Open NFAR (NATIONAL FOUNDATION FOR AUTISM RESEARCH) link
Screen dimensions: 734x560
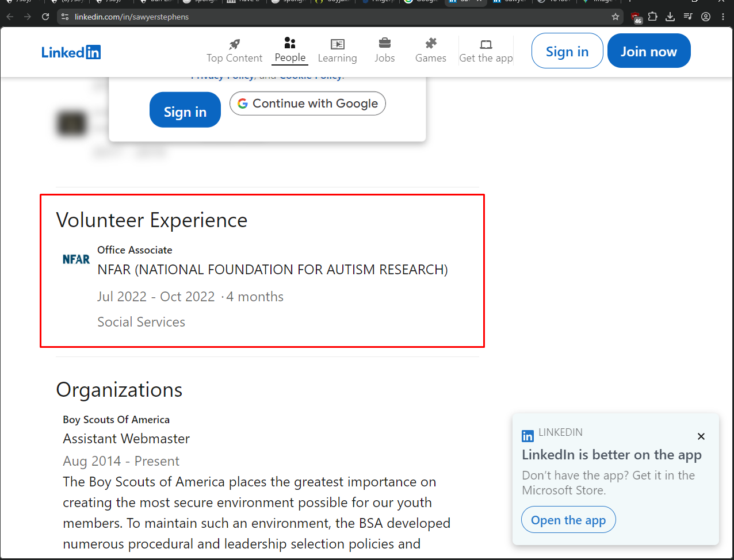click(x=273, y=270)
